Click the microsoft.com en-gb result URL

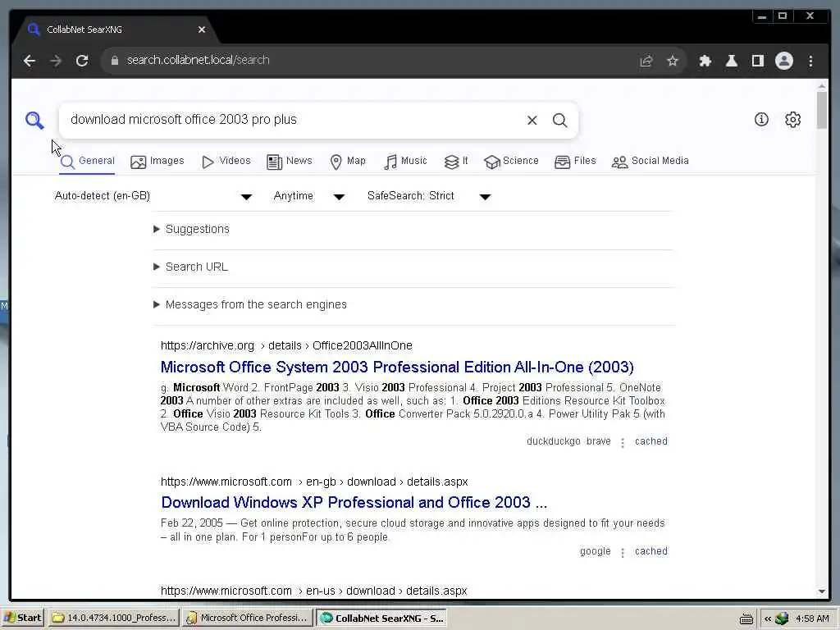[x=314, y=482]
